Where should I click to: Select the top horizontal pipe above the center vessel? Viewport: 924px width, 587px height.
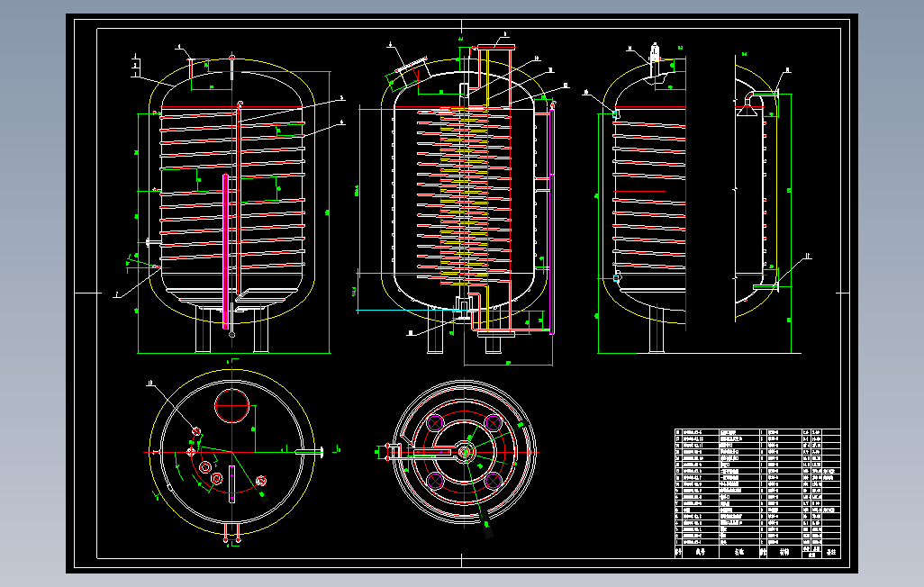(495, 47)
